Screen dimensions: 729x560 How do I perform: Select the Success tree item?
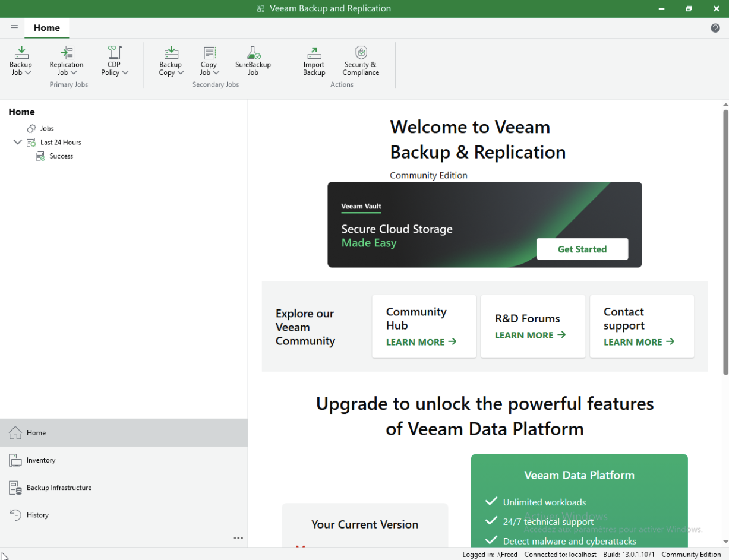click(x=61, y=156)
